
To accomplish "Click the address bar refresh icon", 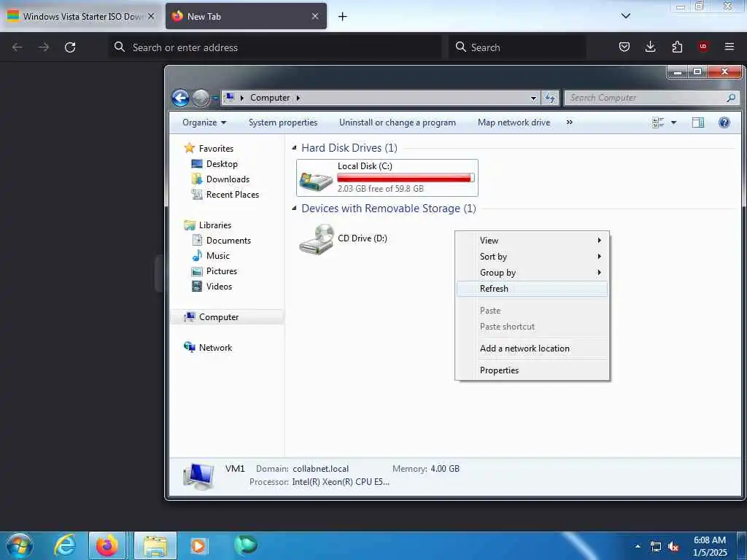I will 550,98.
